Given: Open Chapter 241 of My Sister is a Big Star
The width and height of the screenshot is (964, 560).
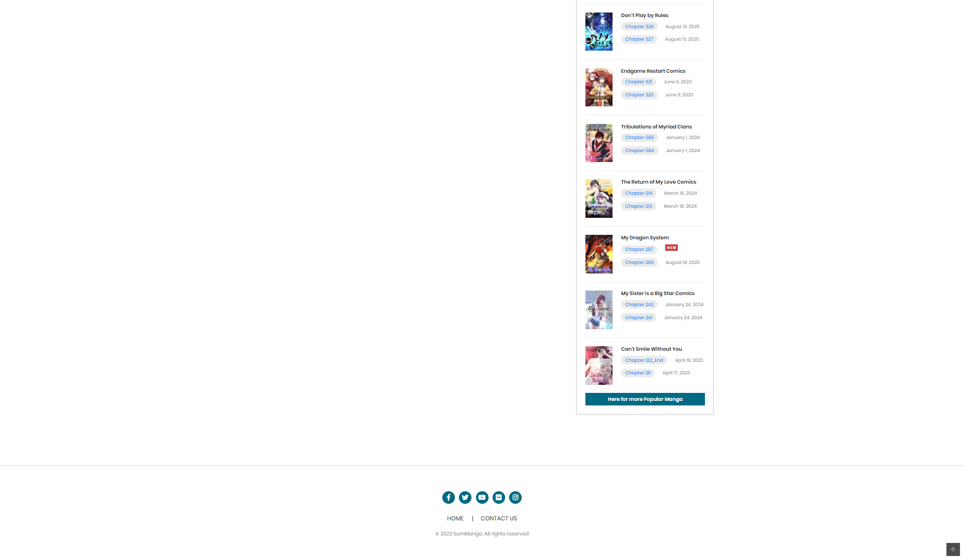Looking at the screenshot, I should click(638, 318).
